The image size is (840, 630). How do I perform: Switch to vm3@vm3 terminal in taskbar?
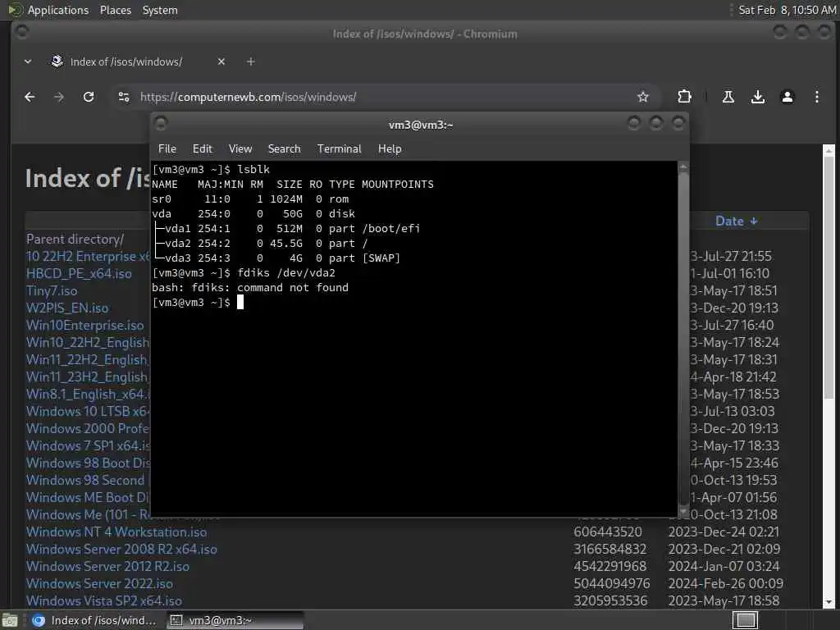point(235,620)
